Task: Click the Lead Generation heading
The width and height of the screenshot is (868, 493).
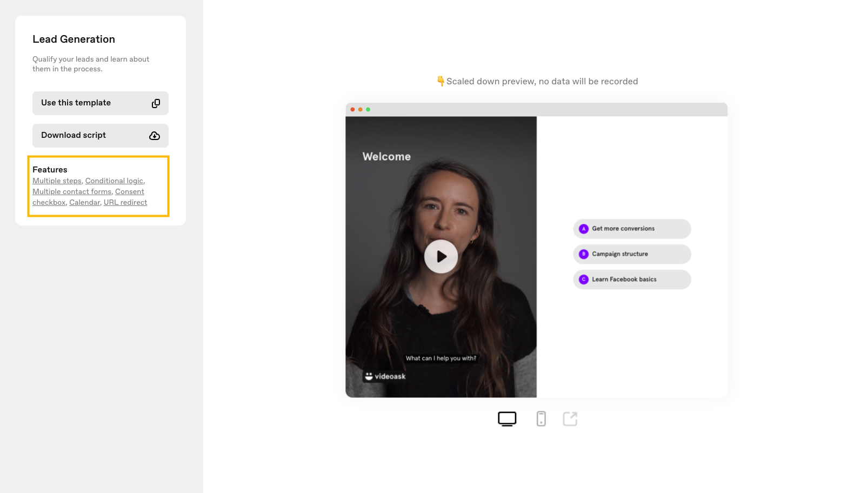Action: click(x=74, y=39)
